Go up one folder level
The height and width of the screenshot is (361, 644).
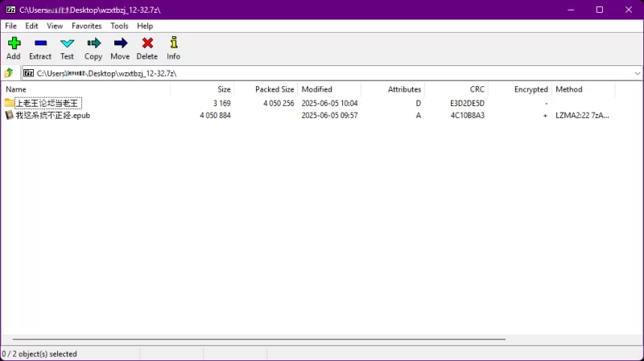click(9, 73)
